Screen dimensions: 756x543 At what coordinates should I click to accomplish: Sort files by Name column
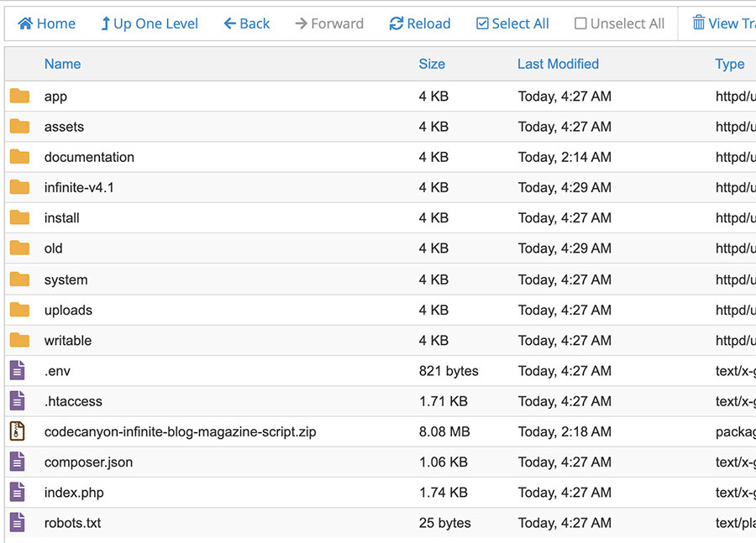[x=62, y=64]
